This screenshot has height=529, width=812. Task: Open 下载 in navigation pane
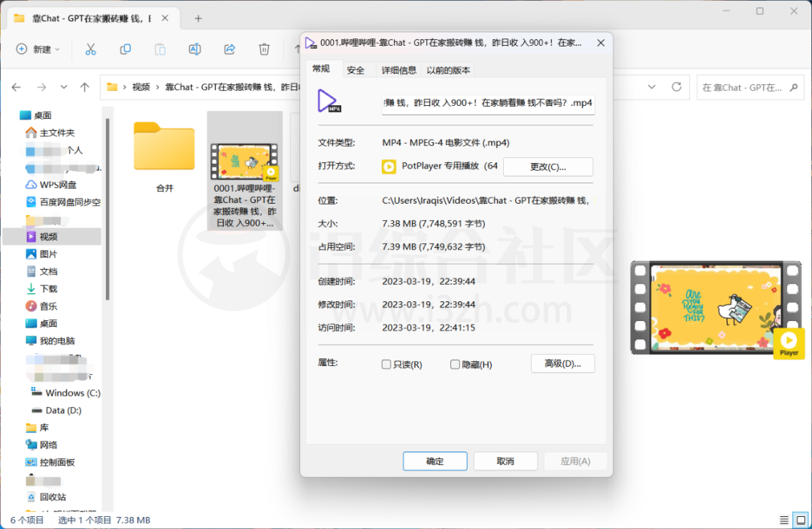(x=41, y=289)
